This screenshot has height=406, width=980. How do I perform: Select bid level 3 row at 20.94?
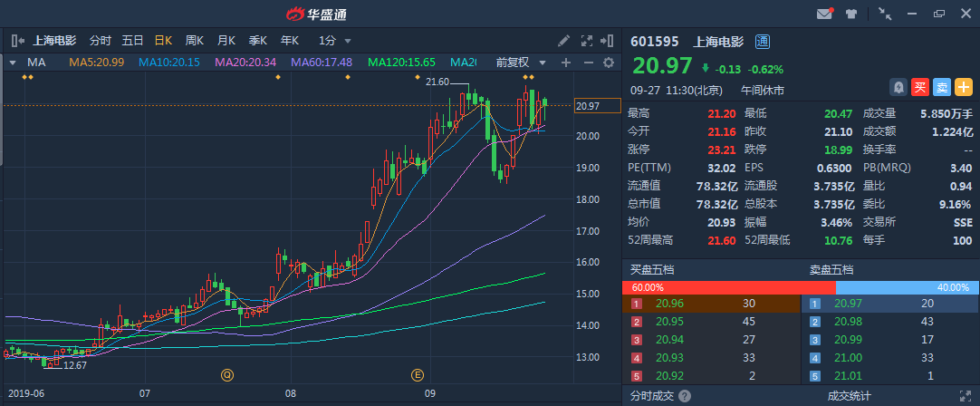click(711, 341)
